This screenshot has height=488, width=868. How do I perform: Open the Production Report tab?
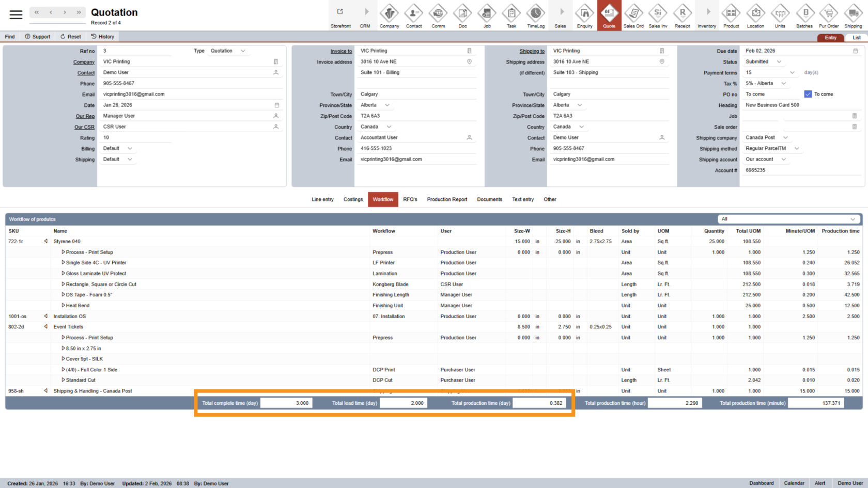447,199
